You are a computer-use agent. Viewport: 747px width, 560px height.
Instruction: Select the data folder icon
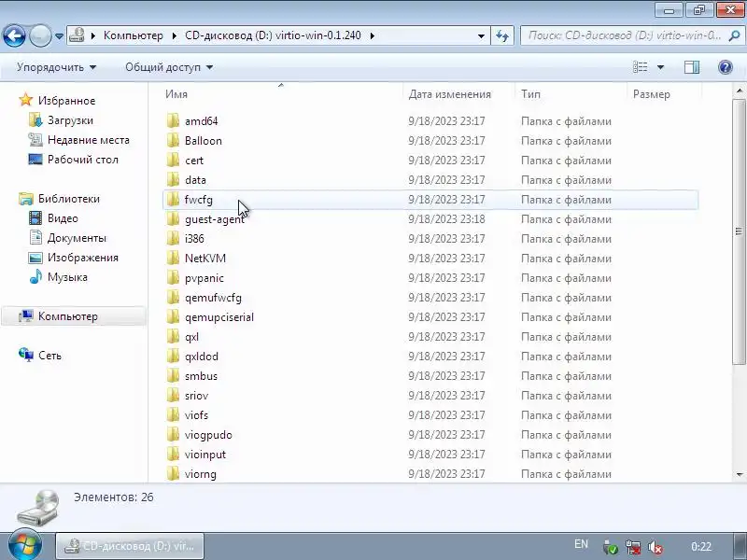pos(174,179)
